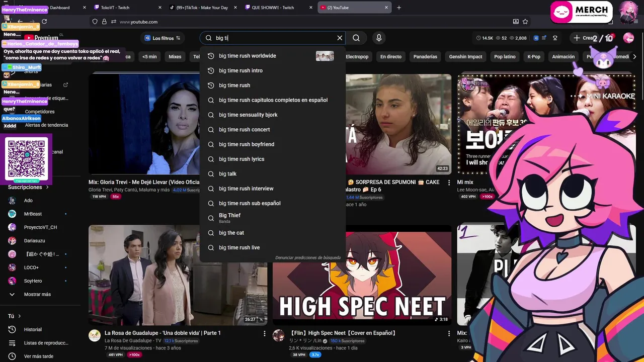This screenshot has width=644, height=362.
Task: Clear the search box with the X icon
Action: [340, 38]
